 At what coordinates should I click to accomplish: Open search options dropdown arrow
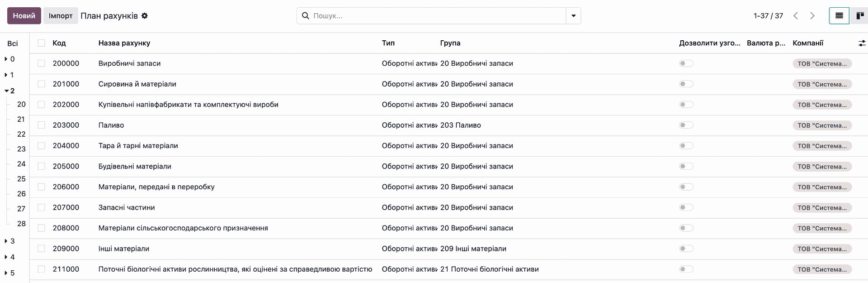pyautogui.click(x=573, y=16)
